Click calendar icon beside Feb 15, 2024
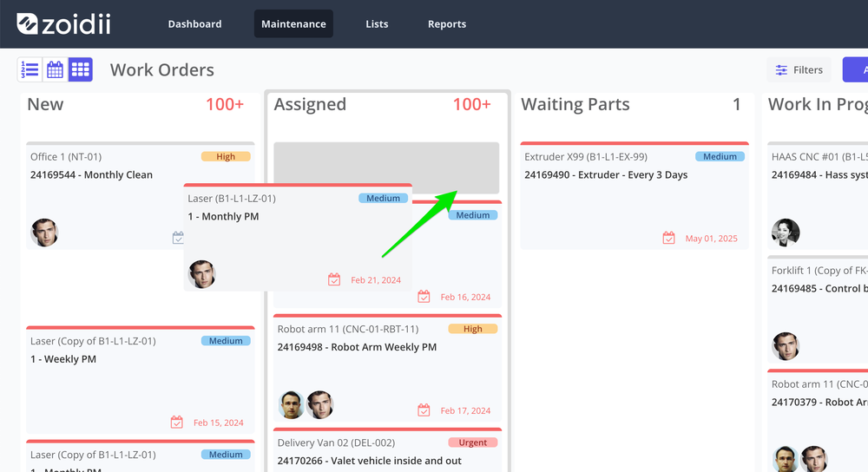Screen dimensions: 868x472 tap(176, 423)
